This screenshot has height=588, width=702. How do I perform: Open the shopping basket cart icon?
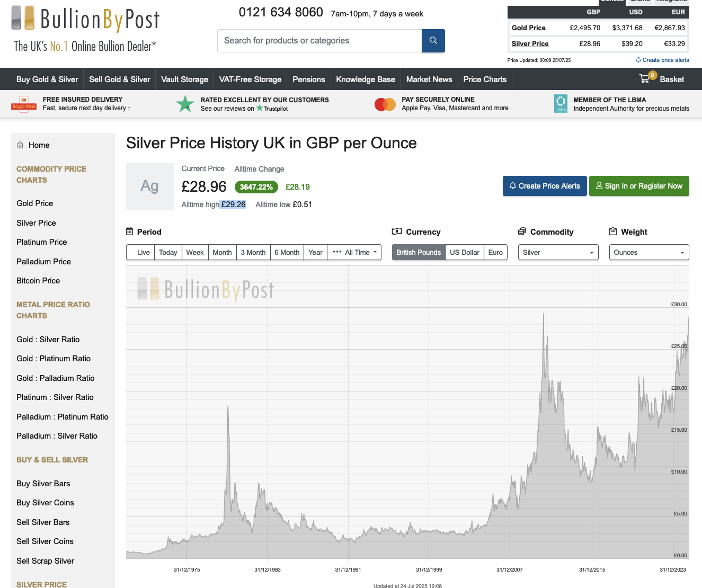(x=644, y=79)
